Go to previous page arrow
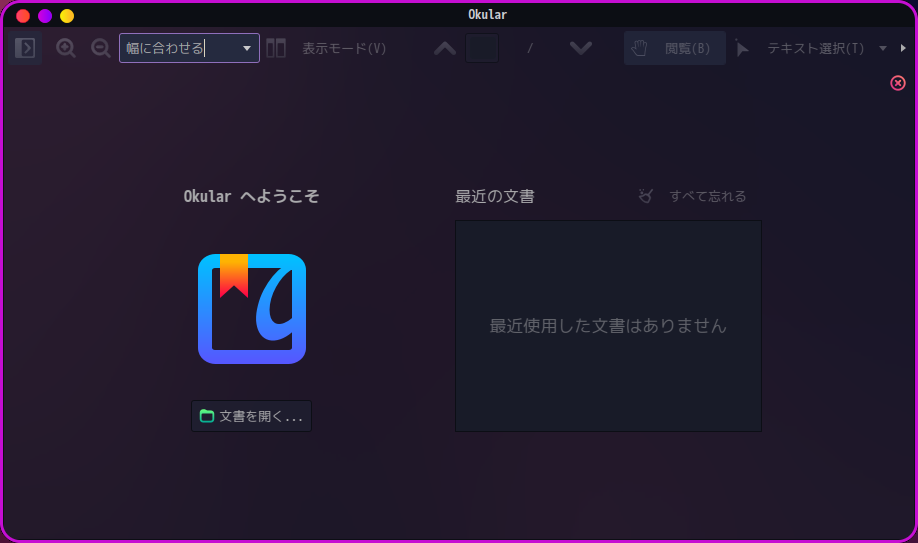918x543 pixels. (445, 48)
